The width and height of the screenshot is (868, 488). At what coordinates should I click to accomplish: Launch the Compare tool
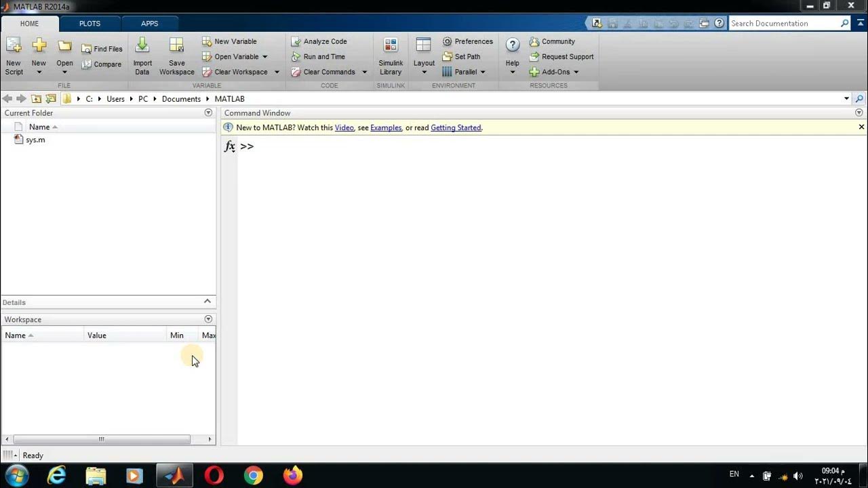coord(102,64)
